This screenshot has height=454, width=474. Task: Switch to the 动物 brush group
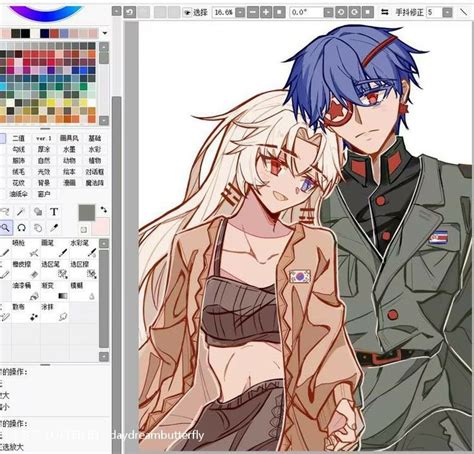[x=69, y=161]
